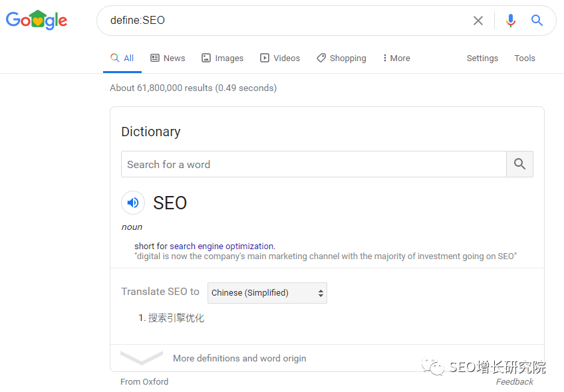Viewport: 564px width, 392px height.
Task: Expand More definitions and word origin
Action: [x=239, y=358]
